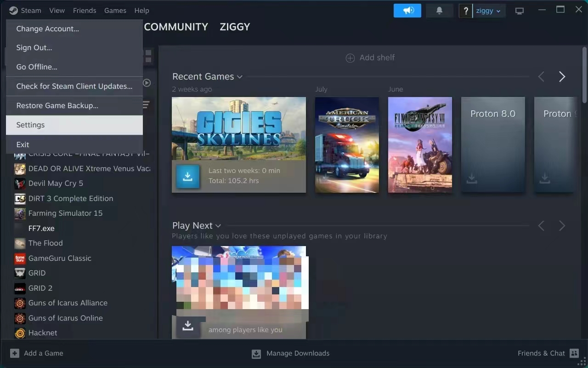This screenshot has height=368, width=588.
Task: Choose Restore Game Backup entry
Action: 74,105
